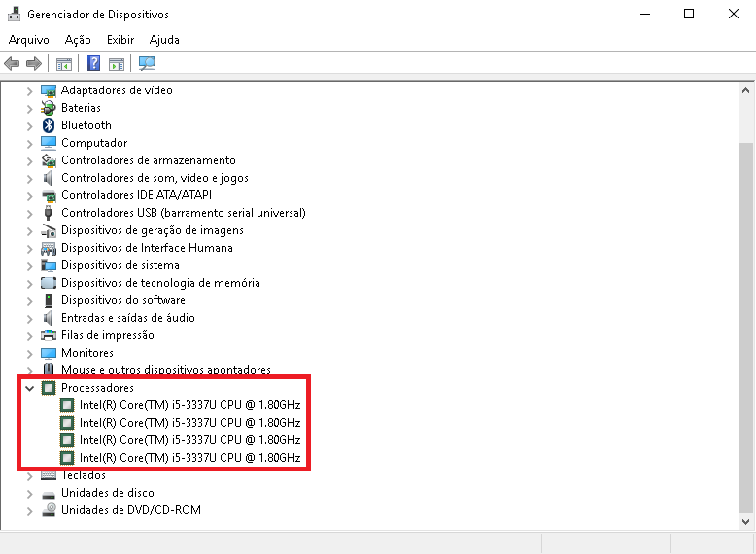
Task: Click the Human Interface devices icon
Action: click(x=49, y=248)
